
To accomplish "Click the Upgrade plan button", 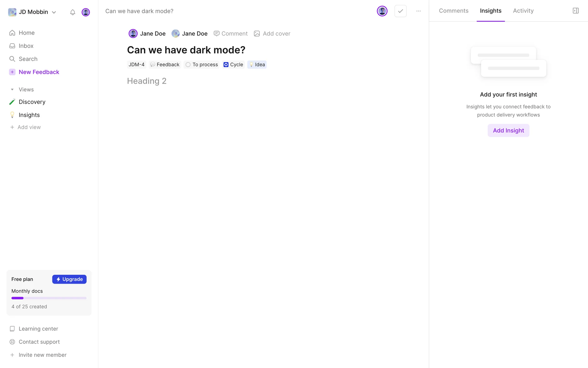I will 69,279.
